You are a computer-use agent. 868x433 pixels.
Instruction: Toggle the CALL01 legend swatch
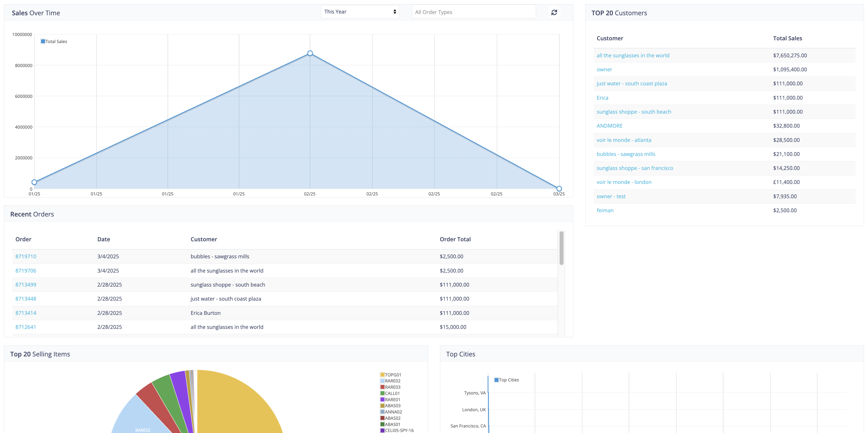tap(382, 393)
